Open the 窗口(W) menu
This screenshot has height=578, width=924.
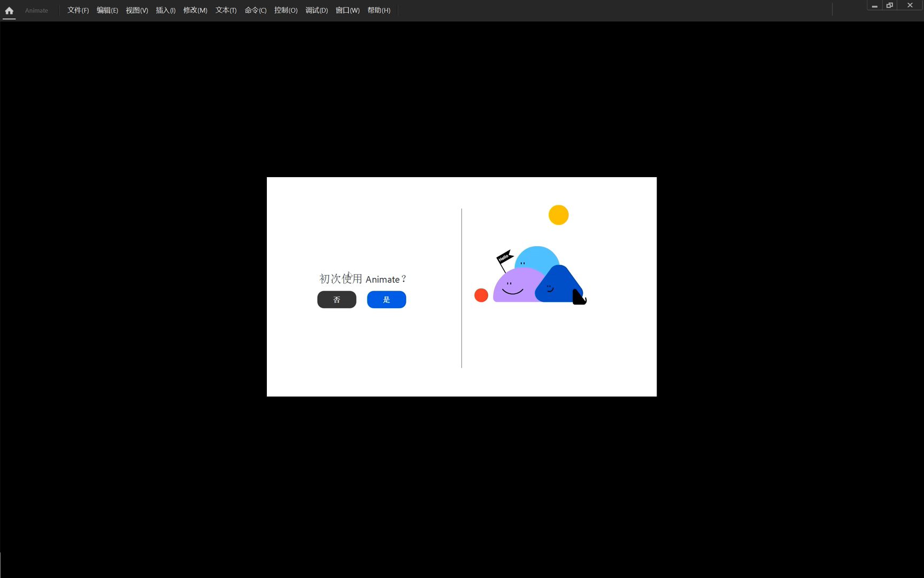pyautogui.click(x=348, y=10)
